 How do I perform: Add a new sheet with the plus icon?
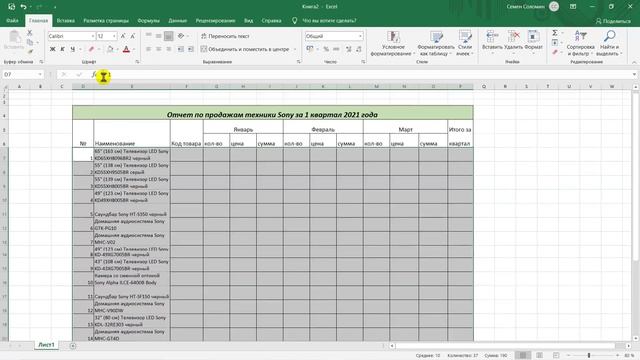pyautogui.click(x=73, y=346)
